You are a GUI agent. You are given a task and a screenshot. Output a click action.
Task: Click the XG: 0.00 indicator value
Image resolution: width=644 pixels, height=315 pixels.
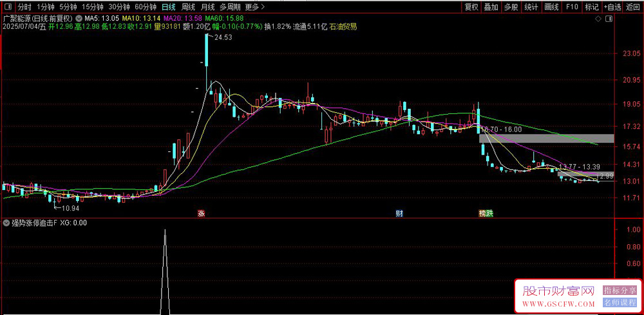pyautogui.click(x=73, y=223)
